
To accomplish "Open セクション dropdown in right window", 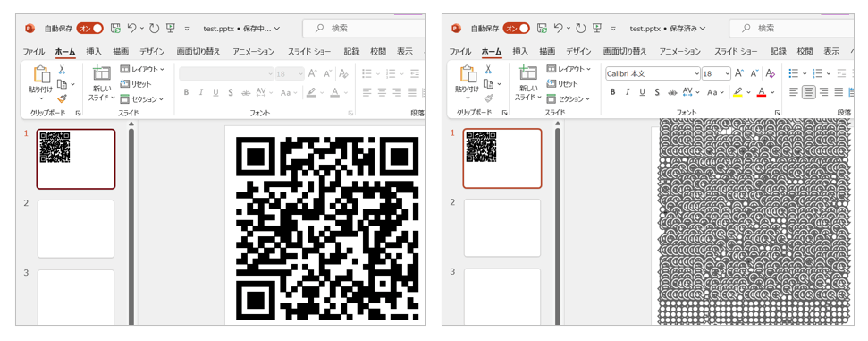I will coord(568,99).
